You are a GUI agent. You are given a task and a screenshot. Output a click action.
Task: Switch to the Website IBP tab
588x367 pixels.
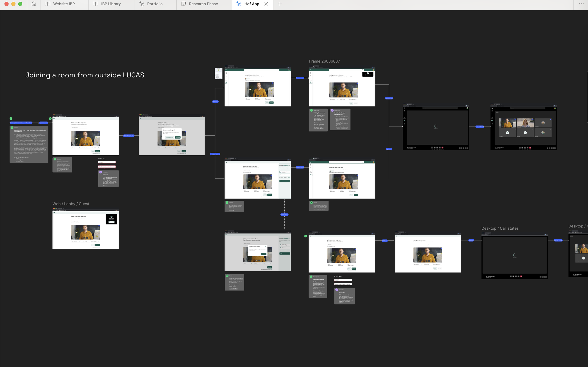64,4
